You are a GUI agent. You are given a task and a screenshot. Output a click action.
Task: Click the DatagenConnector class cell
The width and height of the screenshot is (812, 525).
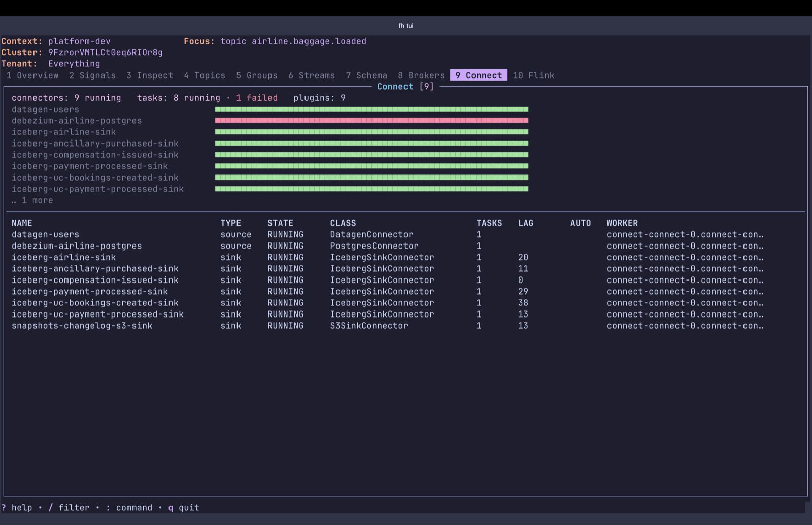click(371, 234)
